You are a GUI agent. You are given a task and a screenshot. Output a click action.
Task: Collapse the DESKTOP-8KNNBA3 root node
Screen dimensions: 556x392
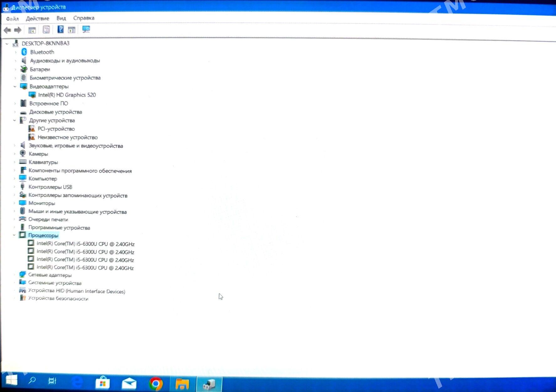pyautogui.click(x=7, y=44)
